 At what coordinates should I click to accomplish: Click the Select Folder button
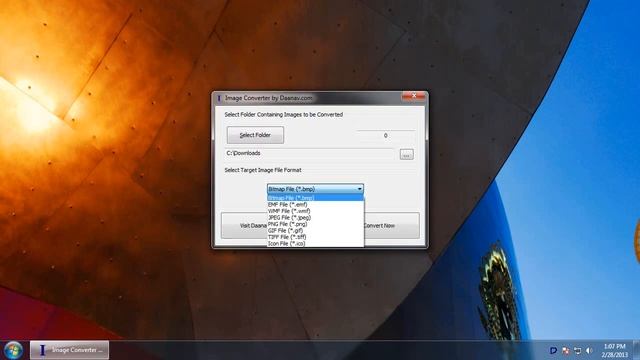pos(255,135)
